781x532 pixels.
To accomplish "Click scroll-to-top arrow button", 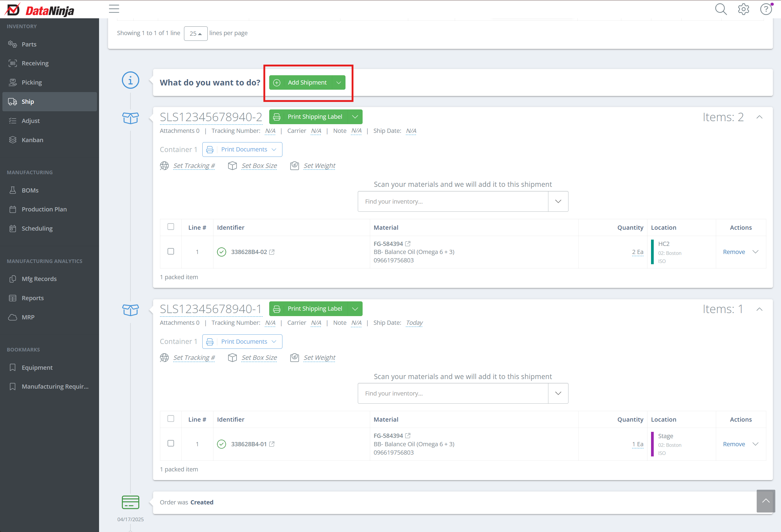I will tap(765, 501).
